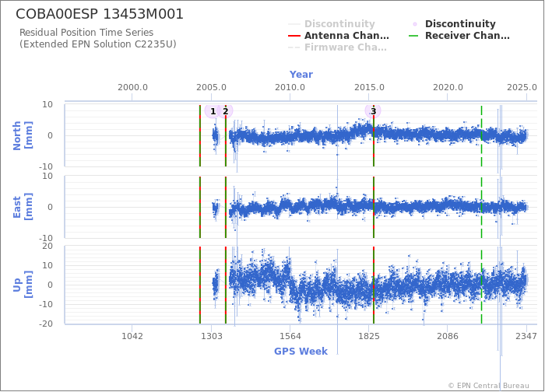Click the Up [mm] axis label
Image resolution: width=545 pixels, height=392 pixels.
coord(23,285)
